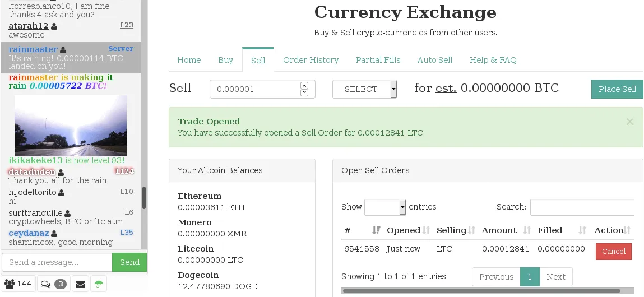Switch to the Auto Sell tab
Image resolution: width=644 pixels, height=297 pixels.
tap(435, 60)
